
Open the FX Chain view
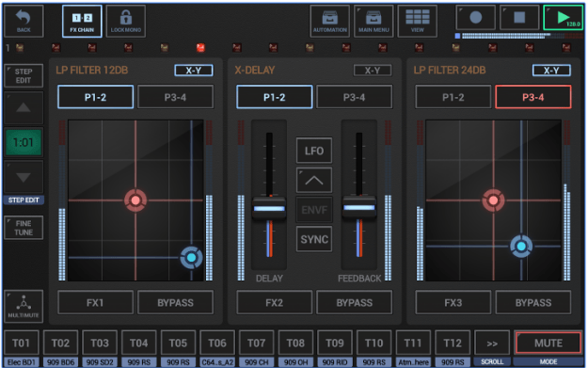(82, 22)
